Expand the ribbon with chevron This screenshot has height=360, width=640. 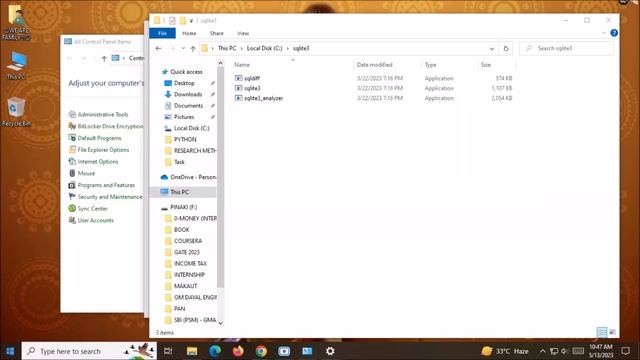(604, 33)
